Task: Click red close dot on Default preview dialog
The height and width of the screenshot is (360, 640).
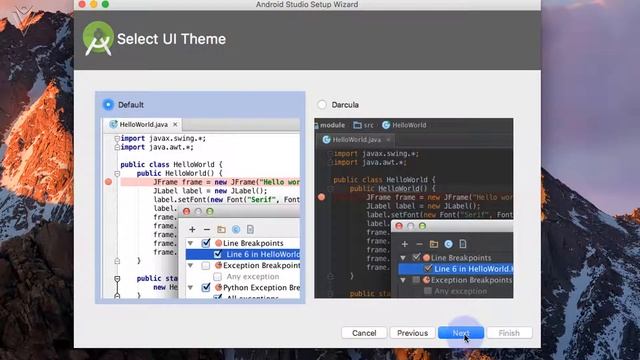Action: point(187,211)
